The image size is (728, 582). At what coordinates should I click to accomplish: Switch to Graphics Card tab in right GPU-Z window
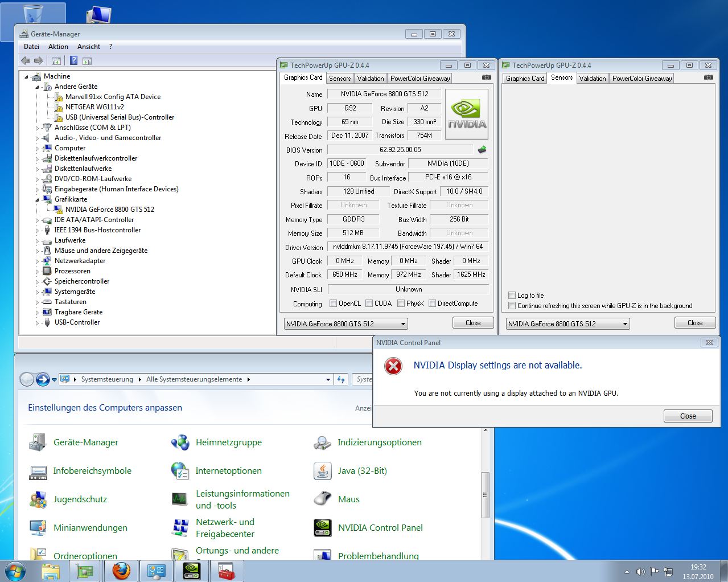pos(525,79)
